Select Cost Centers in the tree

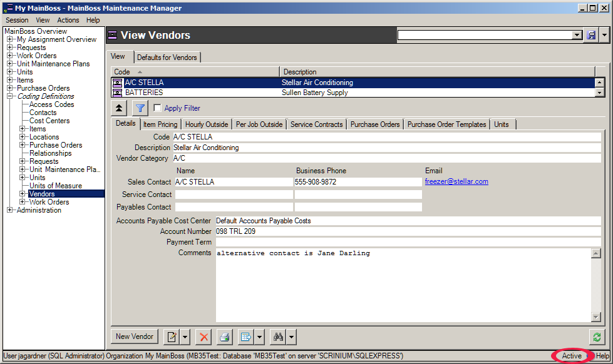tap(49, 121)
